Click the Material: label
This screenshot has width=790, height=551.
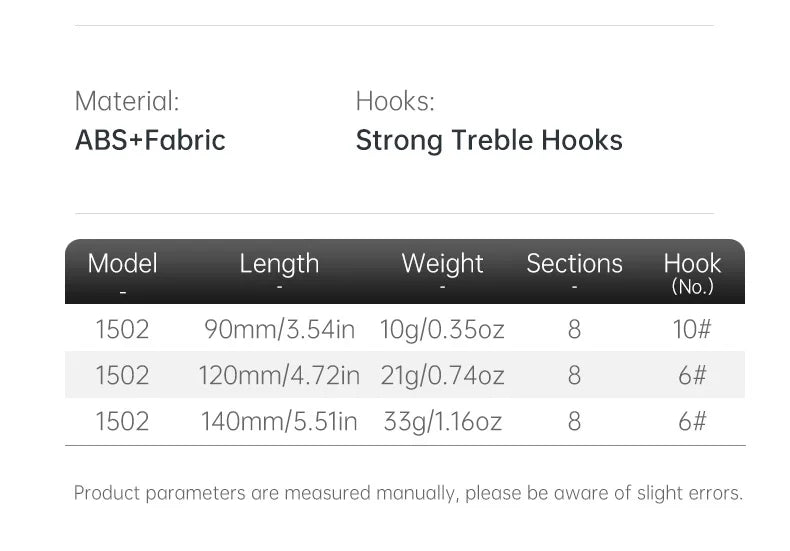[x=127, y=101]
